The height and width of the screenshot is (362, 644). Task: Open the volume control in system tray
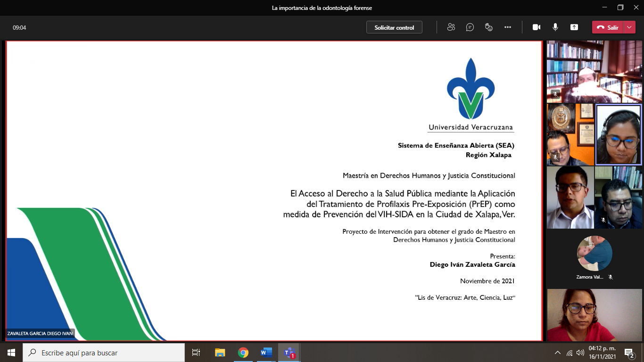pyautogui.click(x=580, y=353)
